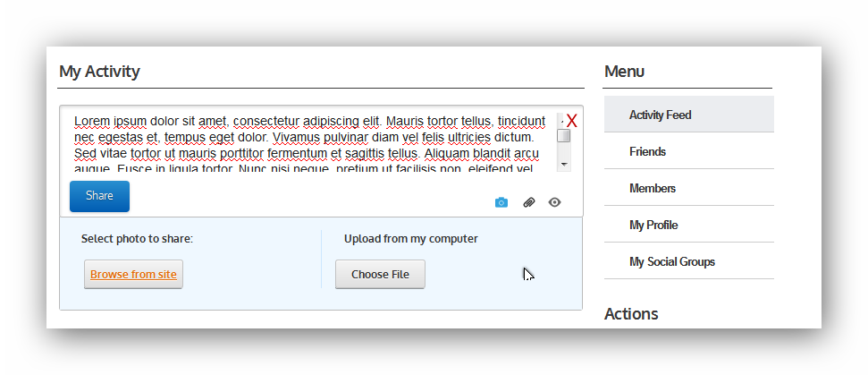This screenshot has width=868, height=375.
Task: Click the My Activity heading
Action: [x=99, y=72]
